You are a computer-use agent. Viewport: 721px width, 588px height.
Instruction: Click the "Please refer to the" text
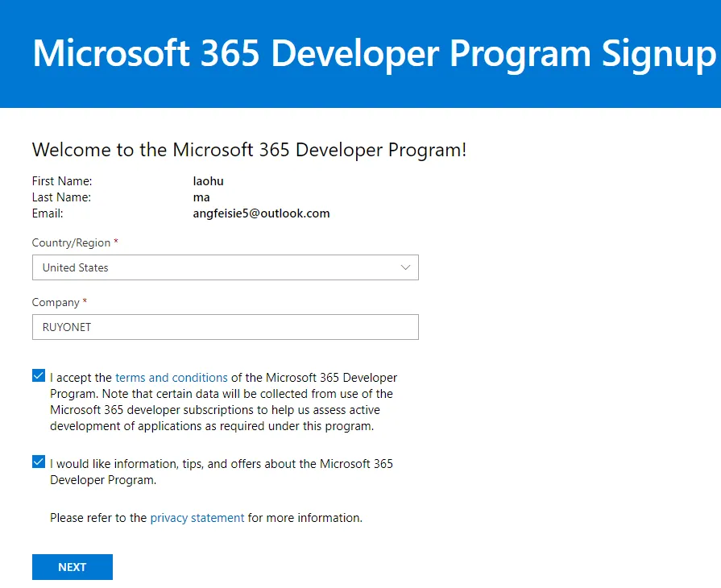pyautogui.click(x=98, y=518)
